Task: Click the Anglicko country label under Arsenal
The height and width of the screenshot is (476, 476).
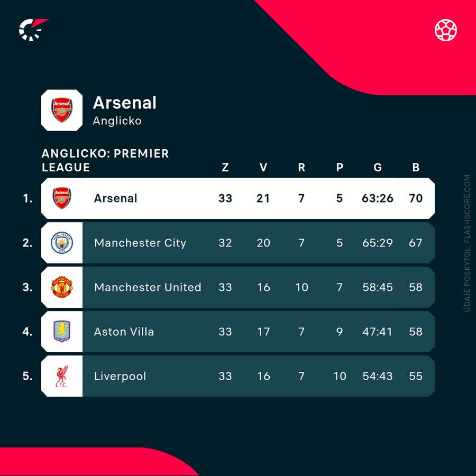Action: point(117,121)
